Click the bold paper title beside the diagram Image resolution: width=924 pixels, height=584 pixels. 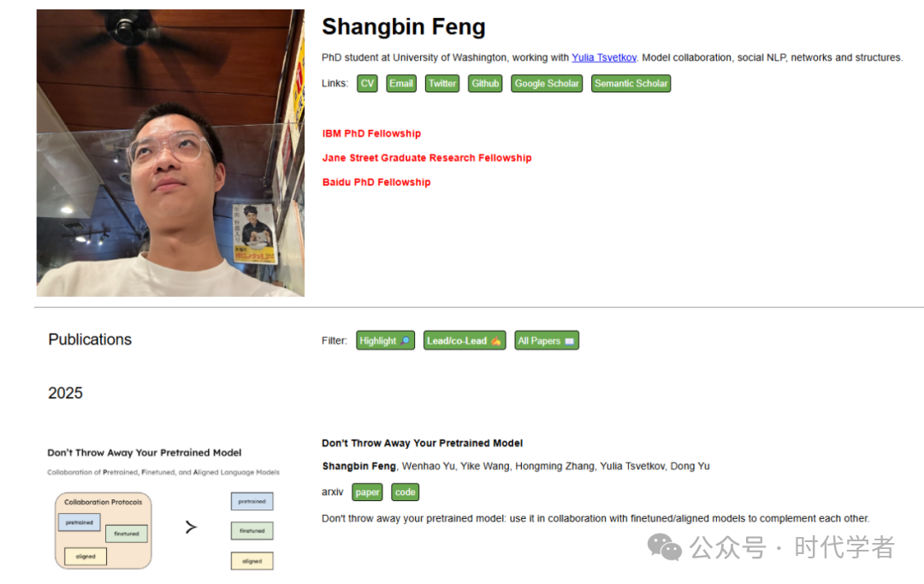pos(422,444)
